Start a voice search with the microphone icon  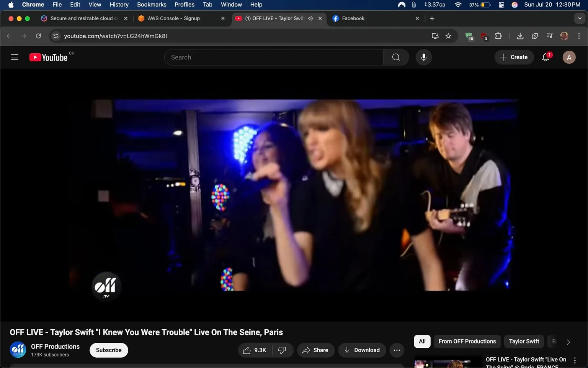pyautogui.click(x=424, y=57)
